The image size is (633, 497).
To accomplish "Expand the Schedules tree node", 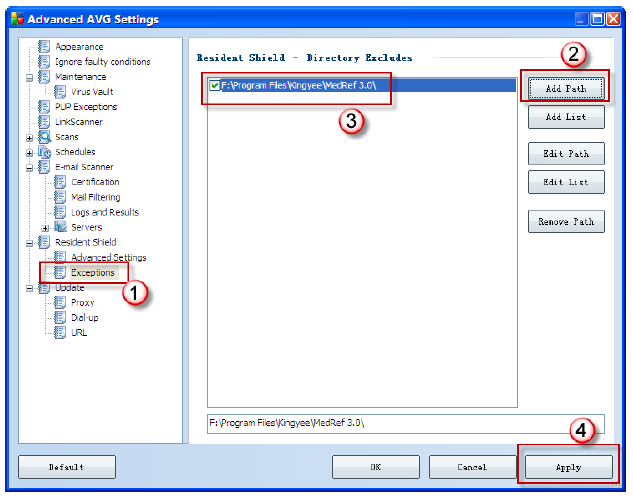I will (x=29, y=153).
